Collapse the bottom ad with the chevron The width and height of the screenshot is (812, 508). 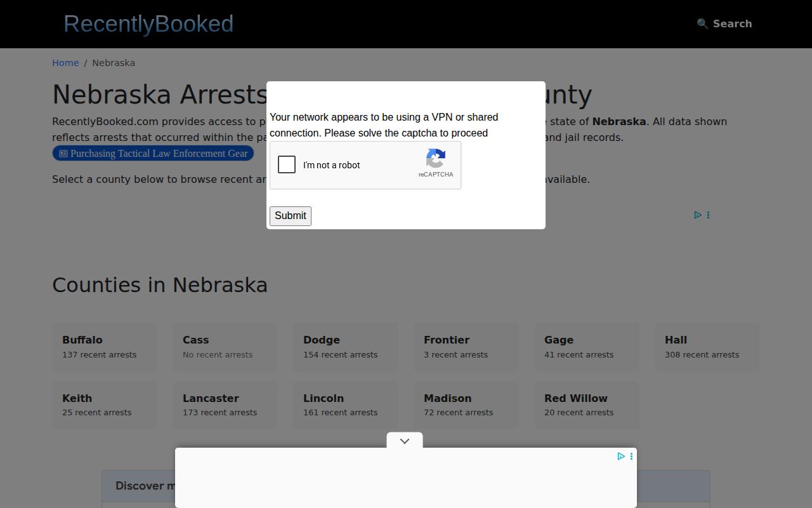405,441
